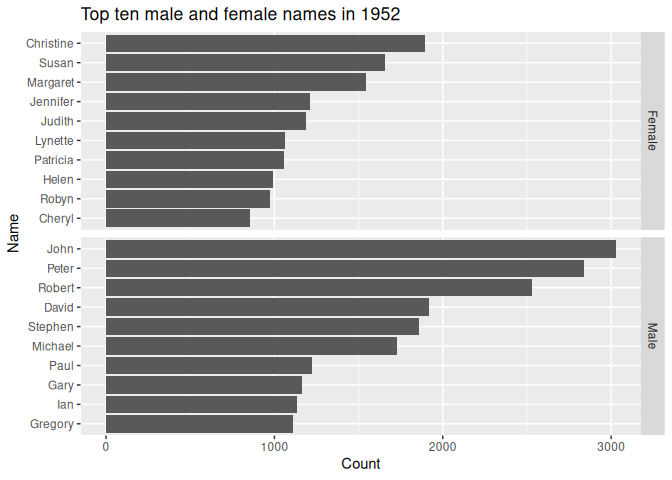Click the 3000 x-axis tick label
This screenshot has height=480, width=672.
610,446
